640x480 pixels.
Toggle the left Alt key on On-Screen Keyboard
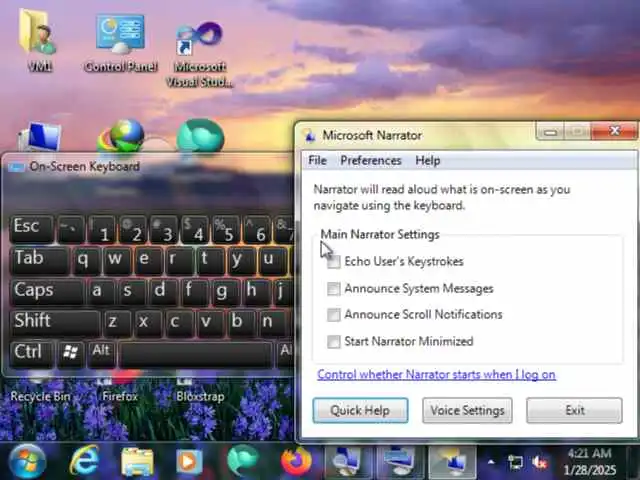click(101, 353)
